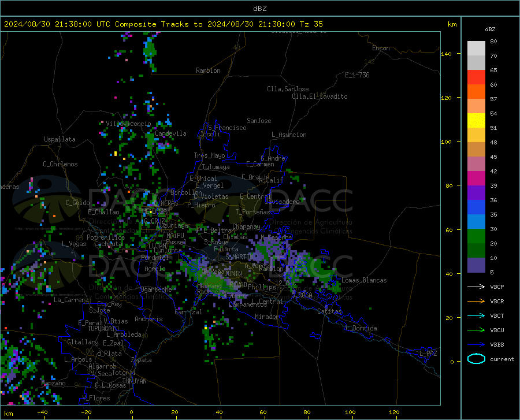The width and height of the screenshot is (520, 420).
Task: Click the L_Asuncion place label
Action: (x=289, y=135)
